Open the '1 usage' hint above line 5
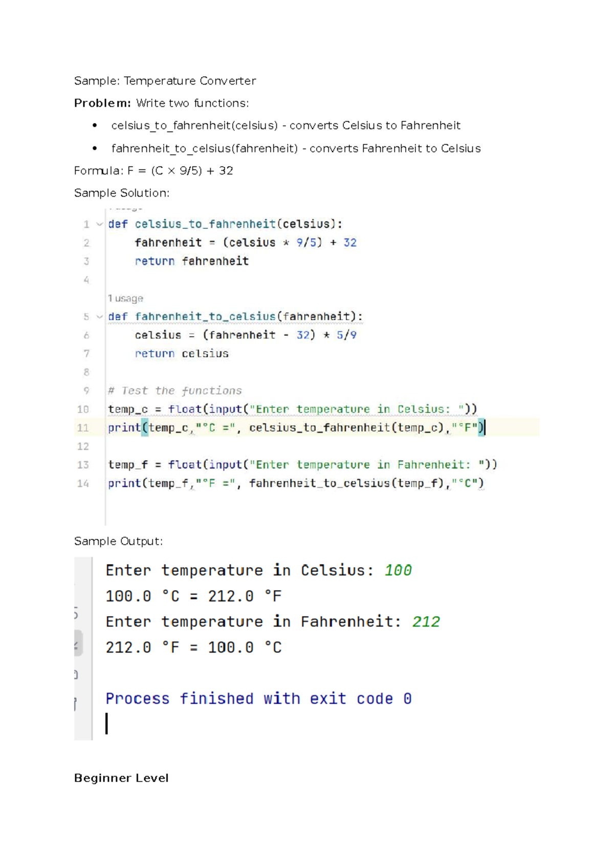This screenshot has width=614, height=868. (125, 298)
